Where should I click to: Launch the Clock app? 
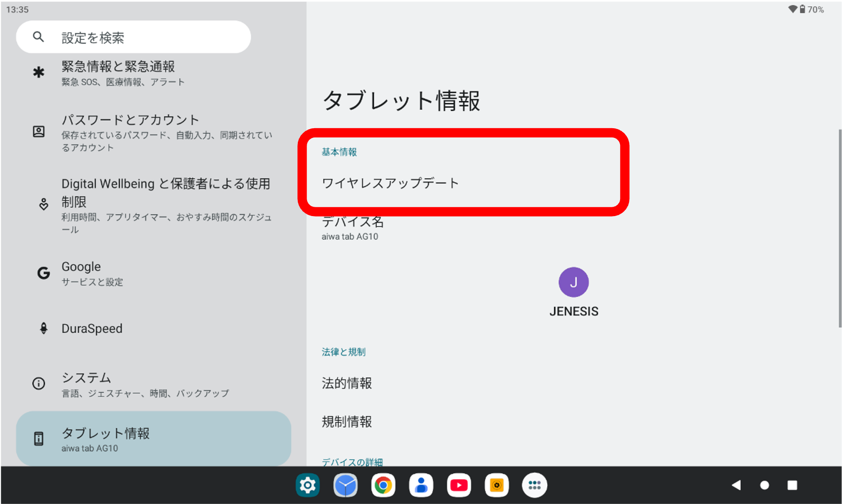[x=345, y=485]
